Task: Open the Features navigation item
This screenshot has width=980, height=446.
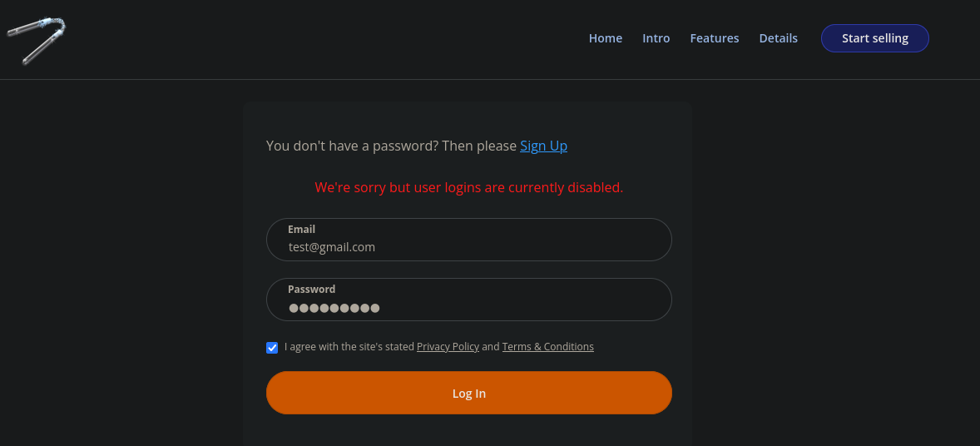Action: pos(715,38)
